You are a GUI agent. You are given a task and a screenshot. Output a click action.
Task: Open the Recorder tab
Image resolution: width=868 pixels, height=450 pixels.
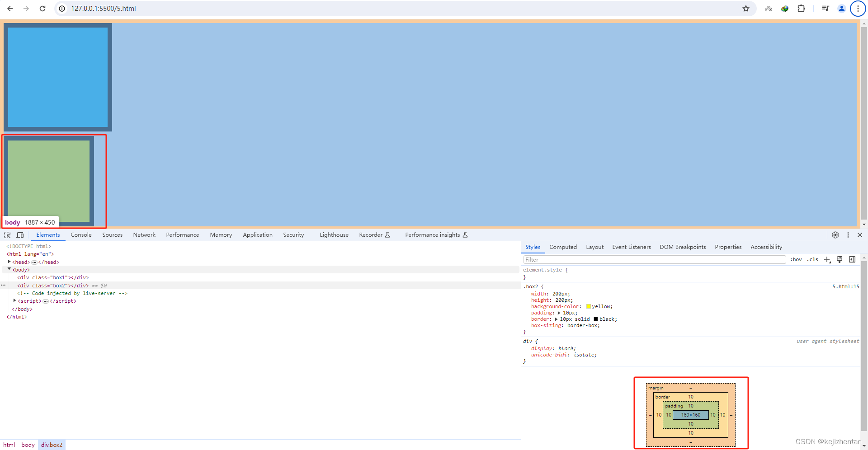[374, 235]
